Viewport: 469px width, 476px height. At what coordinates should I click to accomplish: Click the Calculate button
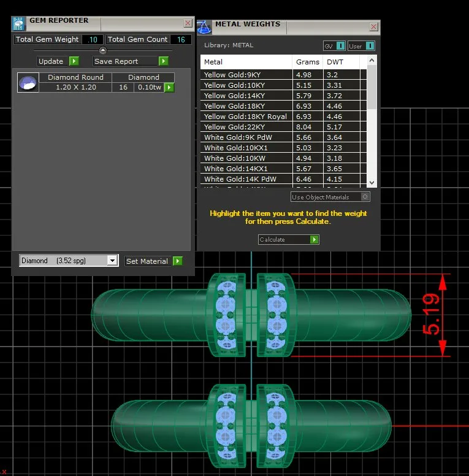click(288, 239)
